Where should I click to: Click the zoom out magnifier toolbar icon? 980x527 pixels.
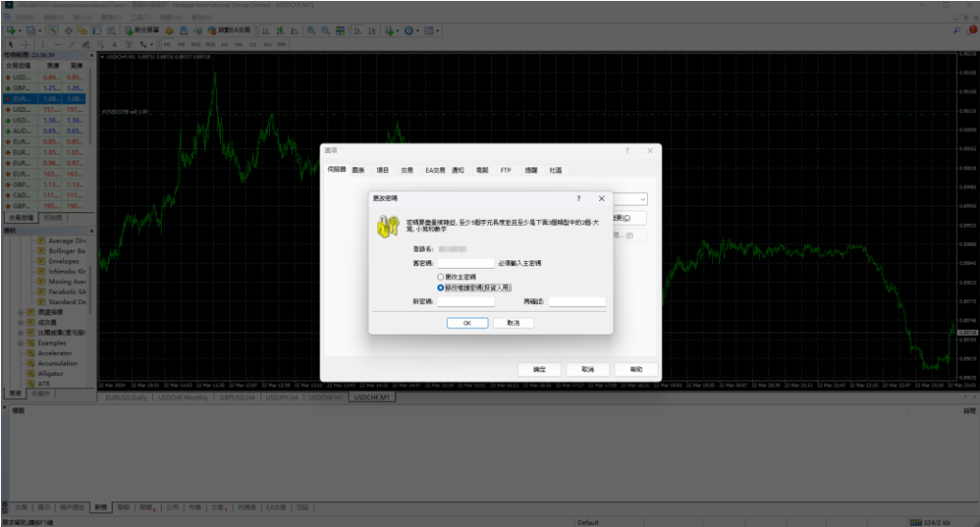[x=325, y=30]
